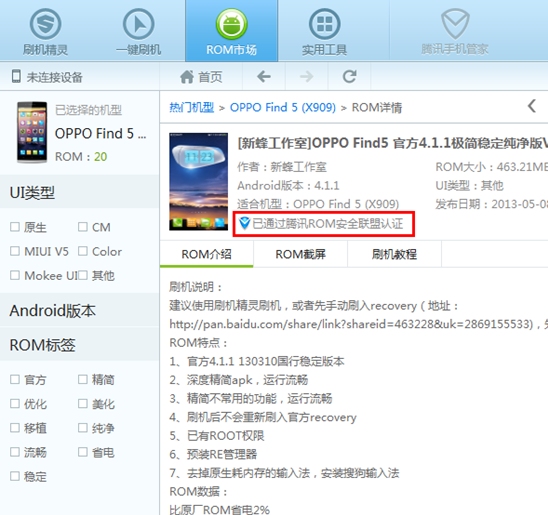Refresh the page with reload icon

pyautogui.click(x=349, y=77)
